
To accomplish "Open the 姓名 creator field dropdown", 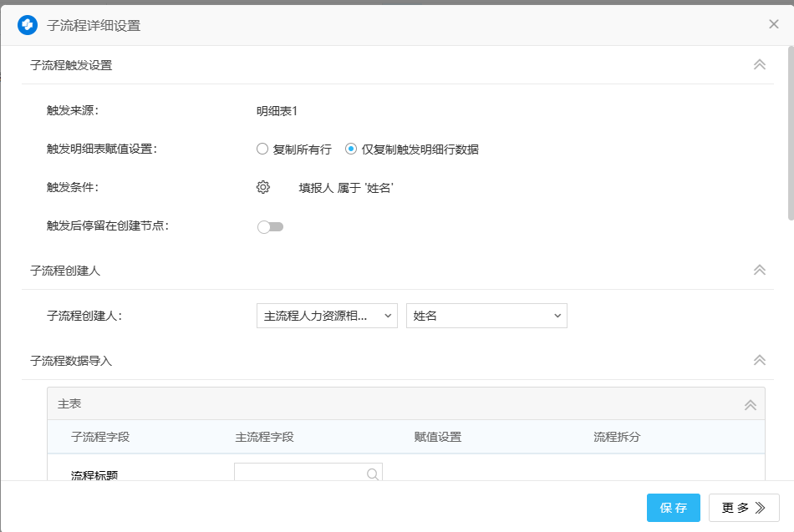I will [486, 316].
